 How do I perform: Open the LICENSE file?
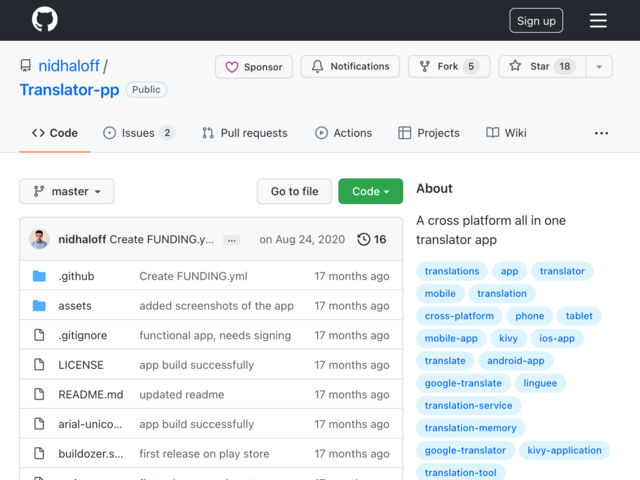tap(81, 365)
